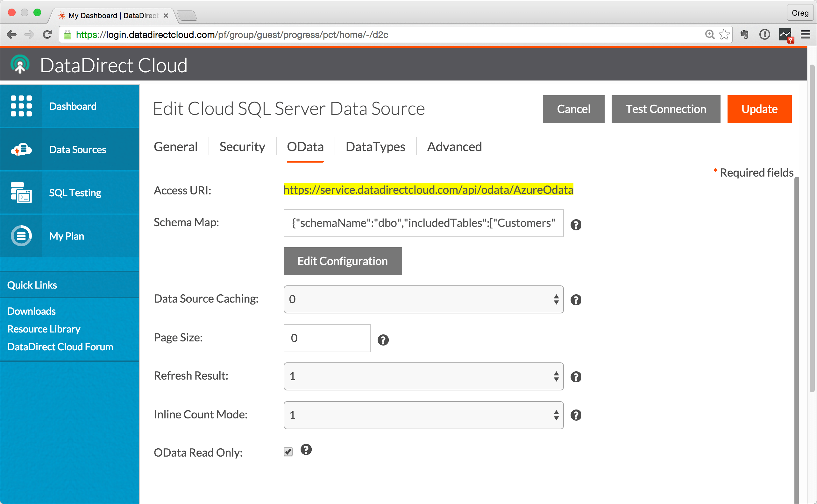Click the Data Sources cloud icon
817x504 pixels.
[21, 150]
